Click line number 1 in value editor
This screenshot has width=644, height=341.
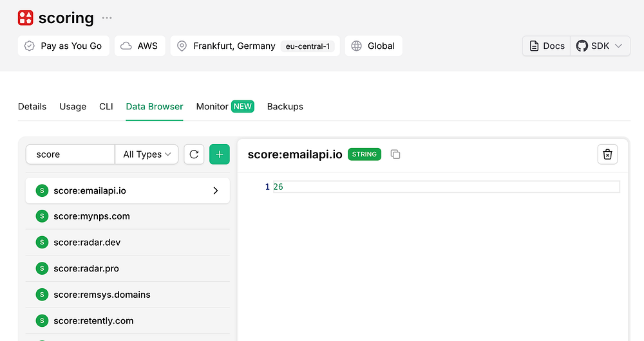pos(267,187)
